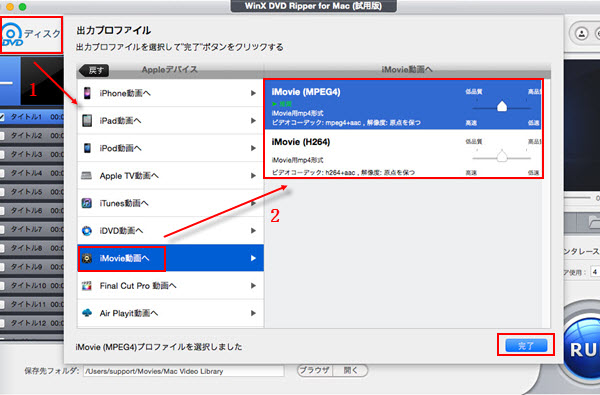Toggle the タイトル7 checkbox
Screen dimensions: 600x395
[2, 229]
